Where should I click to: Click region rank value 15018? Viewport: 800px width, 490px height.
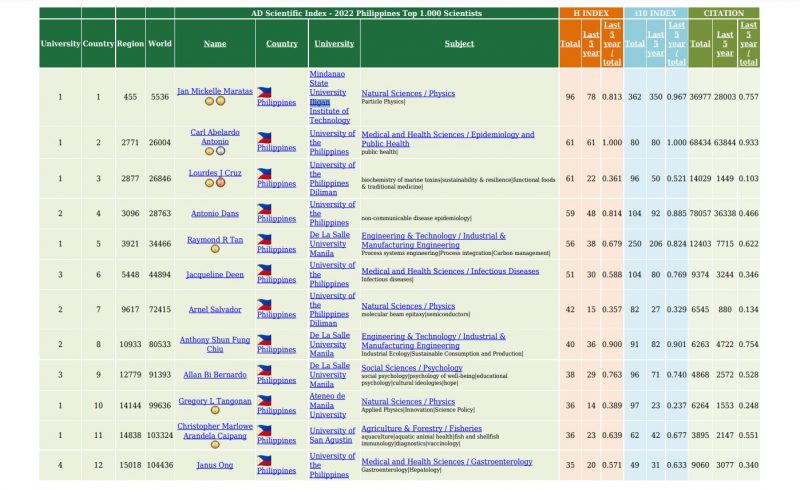click(130, 465)
